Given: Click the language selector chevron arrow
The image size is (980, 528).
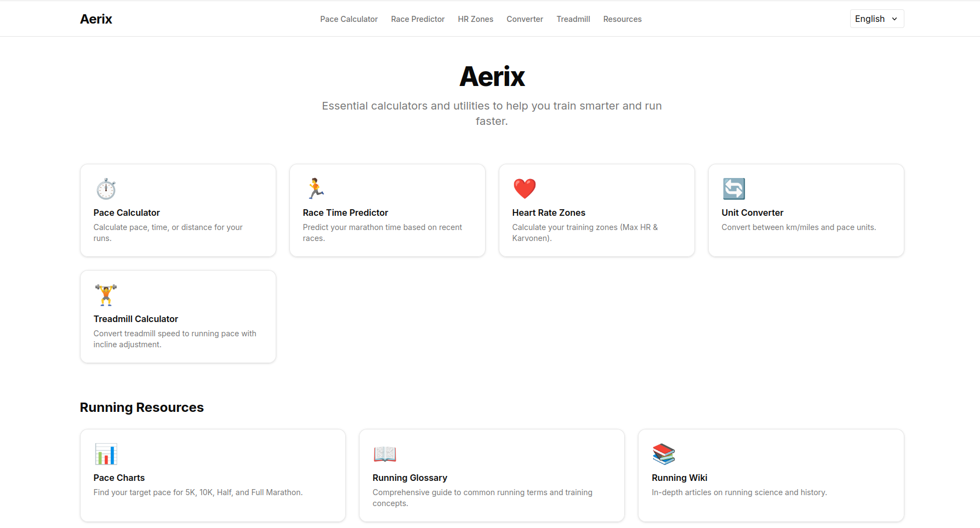Looking at the screenshot, I should point(893,19).
